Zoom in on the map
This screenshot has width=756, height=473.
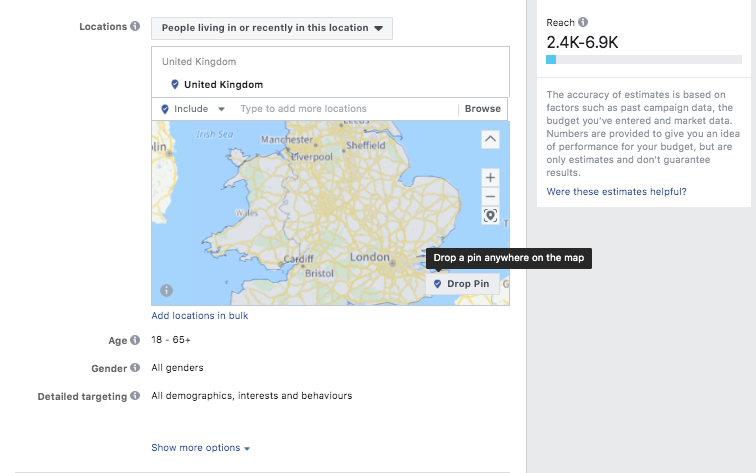click(490, 177)
